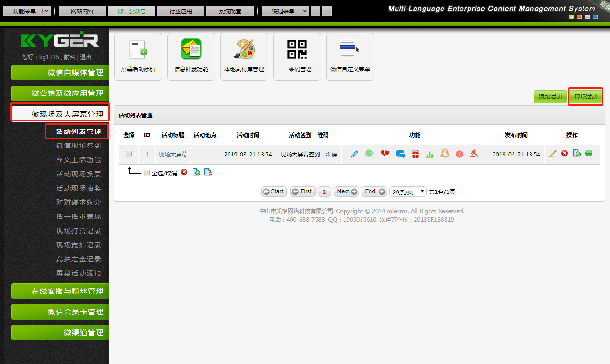This screenshot has height=364, width=610.
Task: Click the 前台 link
Action: click(69, 57)
